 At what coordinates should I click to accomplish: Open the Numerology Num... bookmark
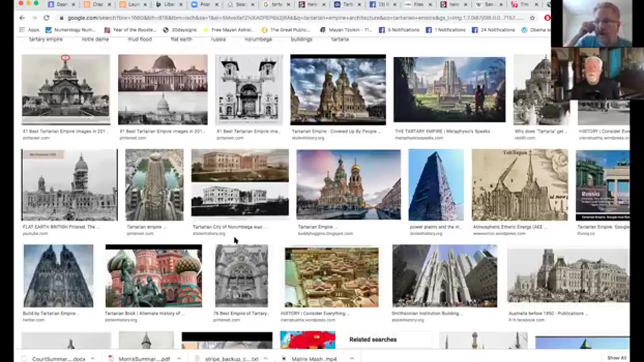70,30
